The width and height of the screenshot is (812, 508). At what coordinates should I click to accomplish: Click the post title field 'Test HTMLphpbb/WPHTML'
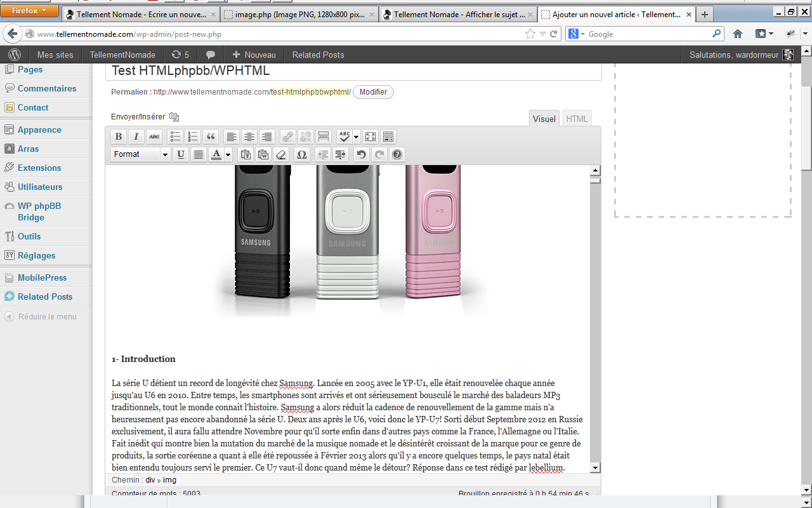point(353,72)
